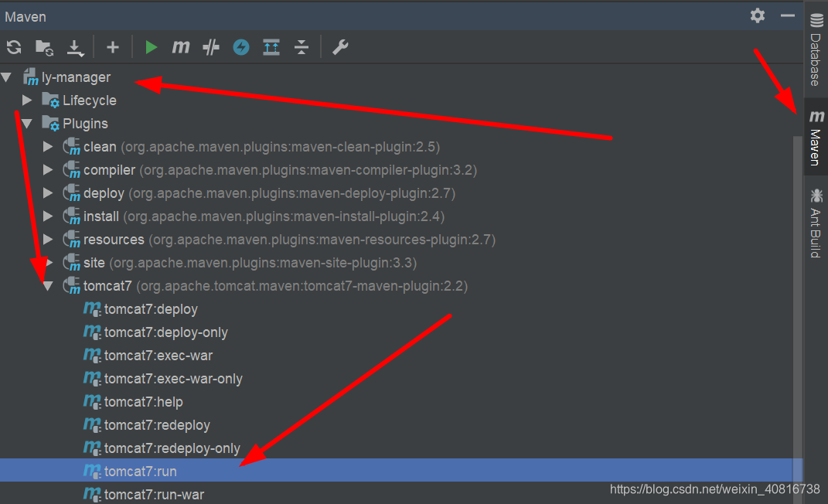Click clean plugin icon
The height and width of the screenshot is (504, 828).
point(71,147)
